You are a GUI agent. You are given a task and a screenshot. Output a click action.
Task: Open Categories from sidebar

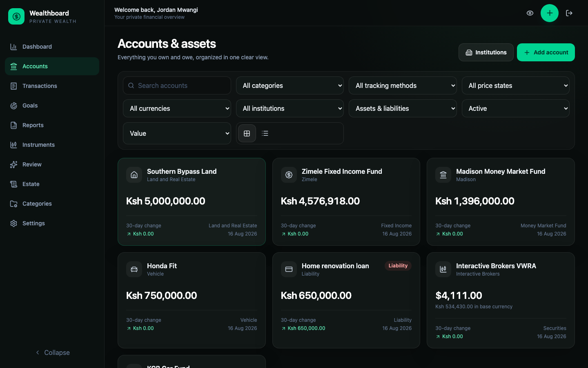tap(52, 204)
